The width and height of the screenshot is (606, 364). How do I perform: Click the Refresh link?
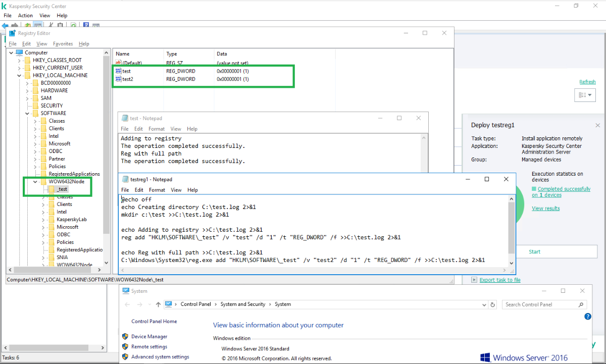pyautogui.click(x=587, y=82)
